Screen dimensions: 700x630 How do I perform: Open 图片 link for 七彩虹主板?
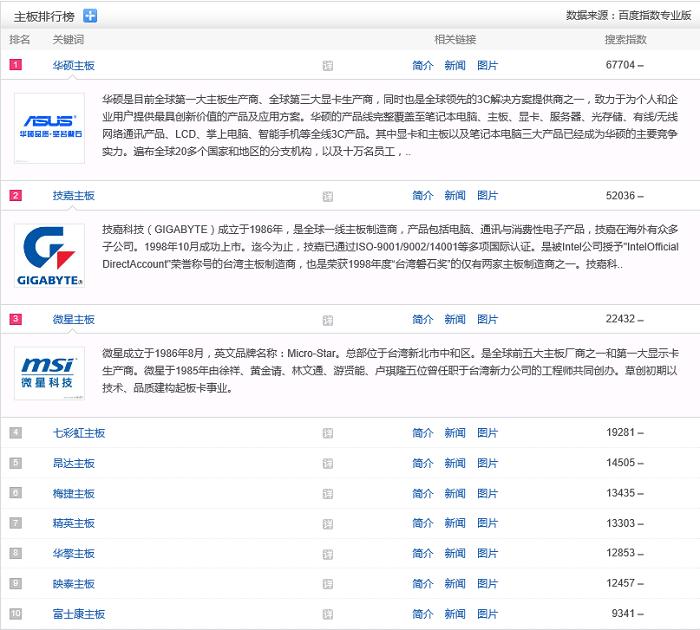[x=487, y=433]
